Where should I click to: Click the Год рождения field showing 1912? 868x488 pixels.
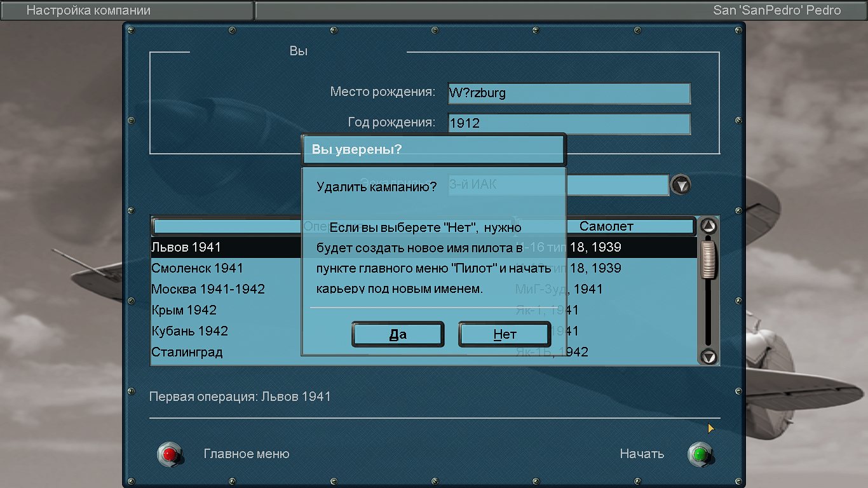tap(569, 124)
